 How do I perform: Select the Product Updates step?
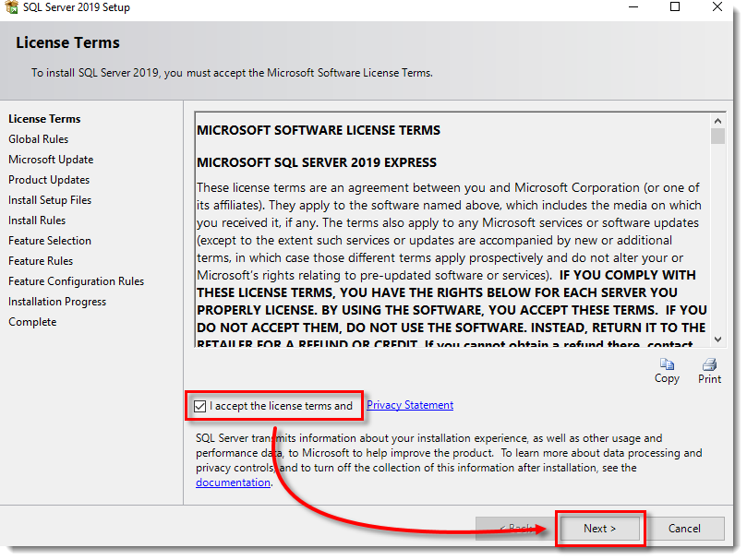coord(49,180)
